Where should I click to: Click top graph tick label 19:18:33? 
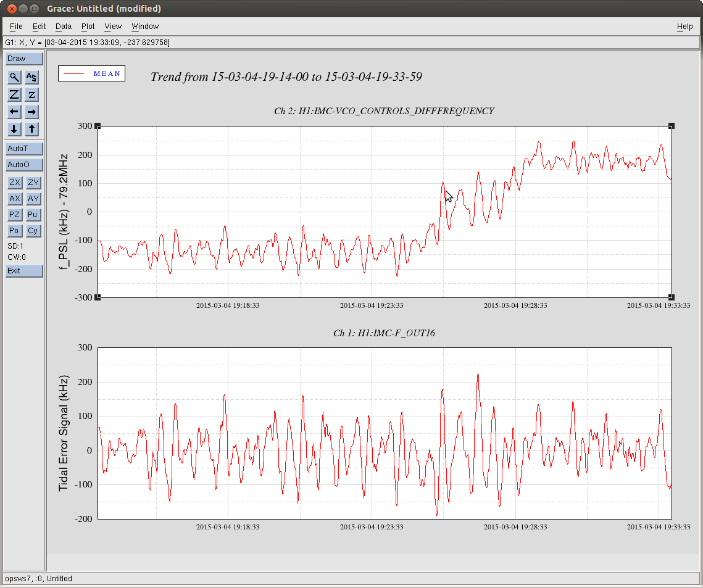coord(228,305)
